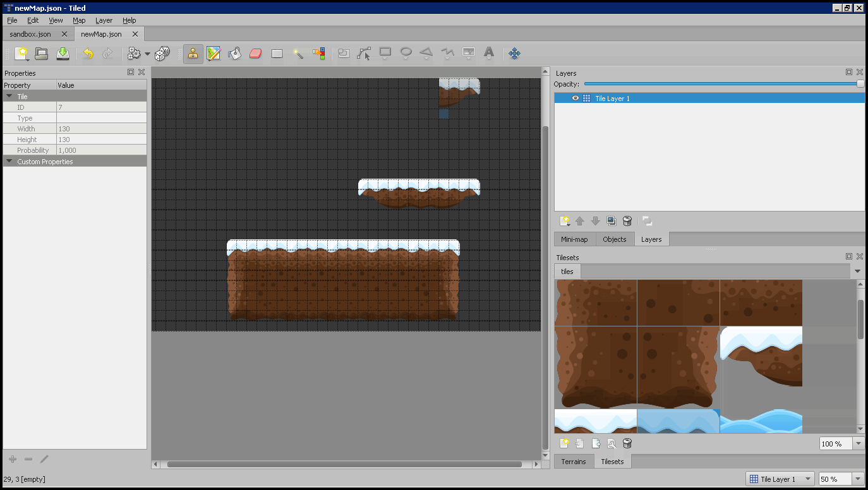Select the Terrain Brush tool
868x490 pixels.
214,54
